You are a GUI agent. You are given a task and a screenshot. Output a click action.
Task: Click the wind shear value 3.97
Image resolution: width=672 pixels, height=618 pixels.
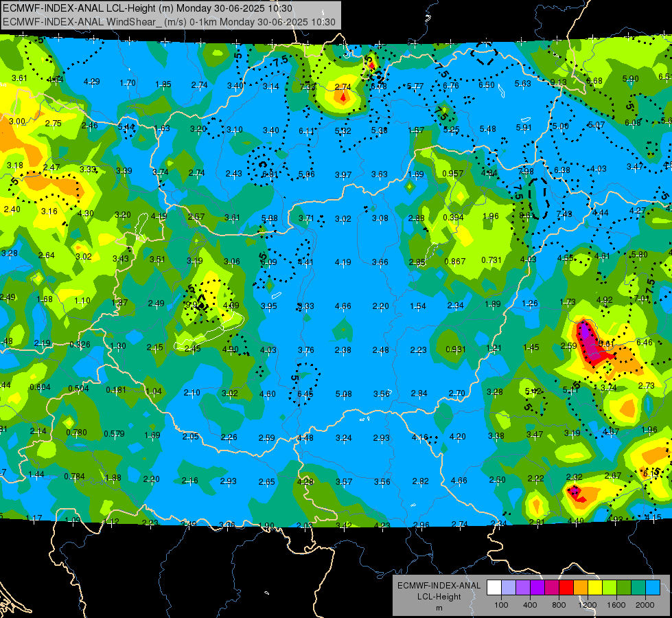(x=343, y=175)
